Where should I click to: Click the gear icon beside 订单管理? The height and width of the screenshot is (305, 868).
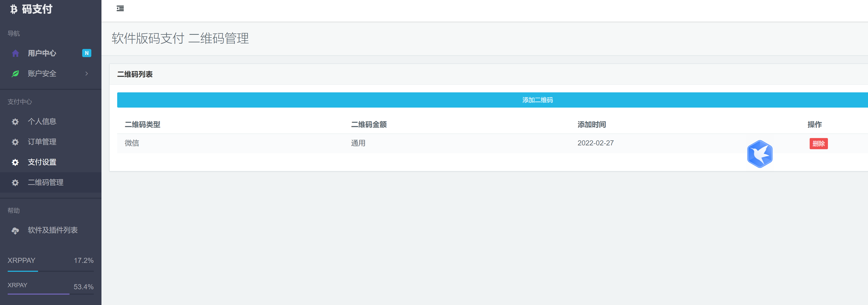click(15, 142)
